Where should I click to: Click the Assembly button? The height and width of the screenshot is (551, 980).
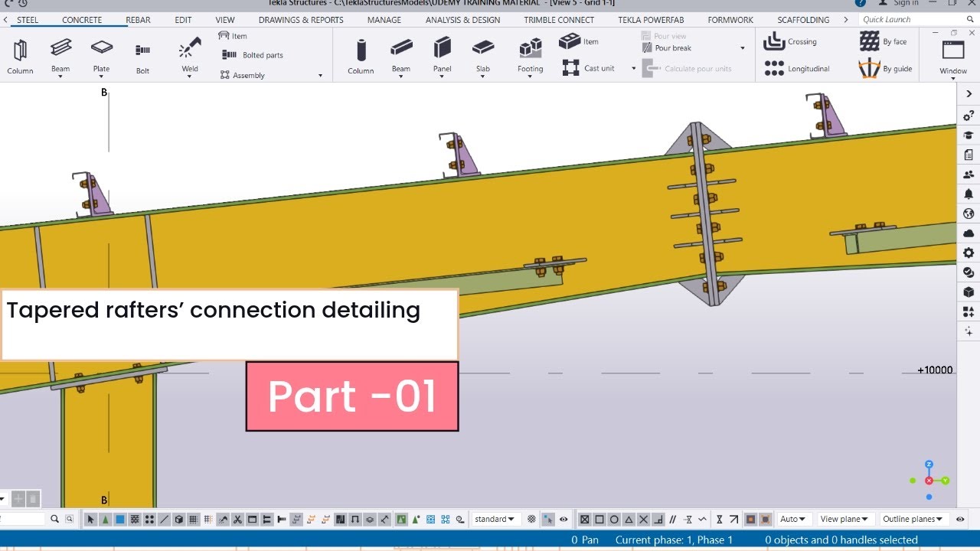click(242, 75)
